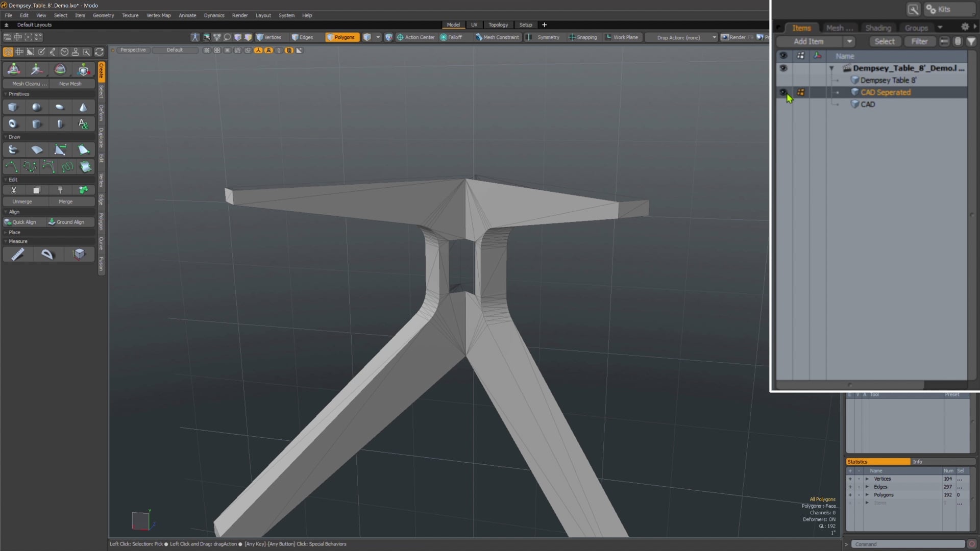Click the Command input field
Image resolution: width=980 pixels, height=551 pixels.
pos(908,544)
